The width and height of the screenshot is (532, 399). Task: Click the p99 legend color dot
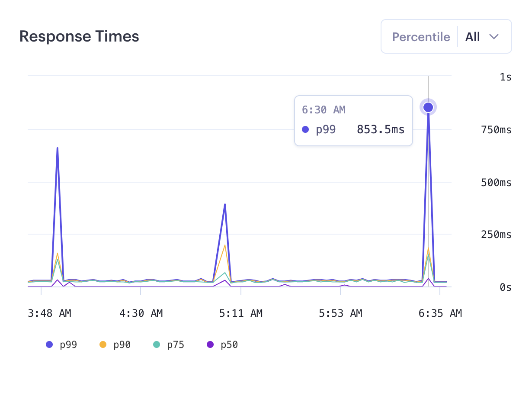(x=49, y=344)
